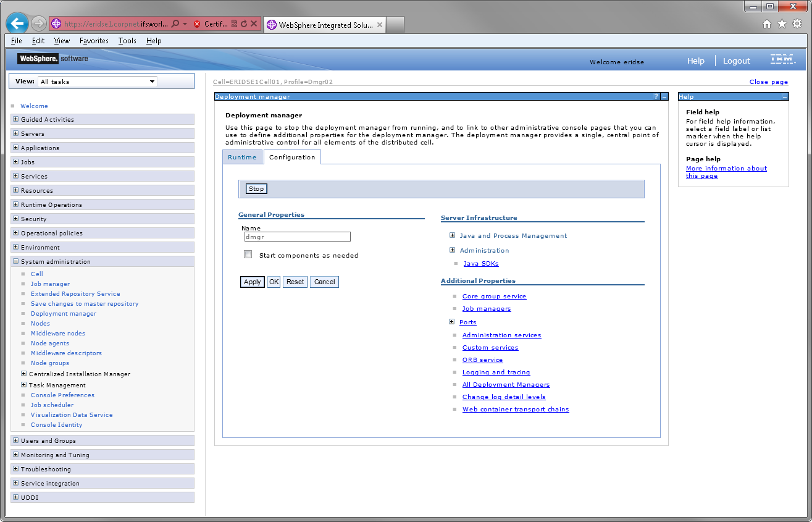The height and width of the screenshot is (522, 812).
Task: Switch to the Runtime tab
Action: (242, 157)
